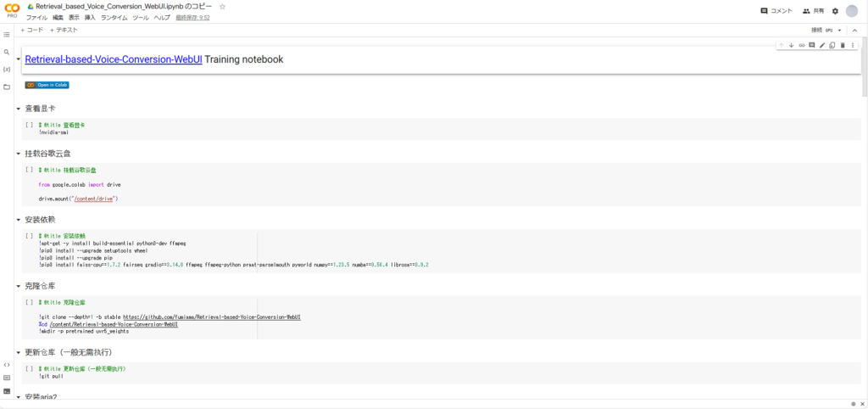Screen dimensions: 868x409
Task: Collapse the Training notebook title section
Action: 19,60
